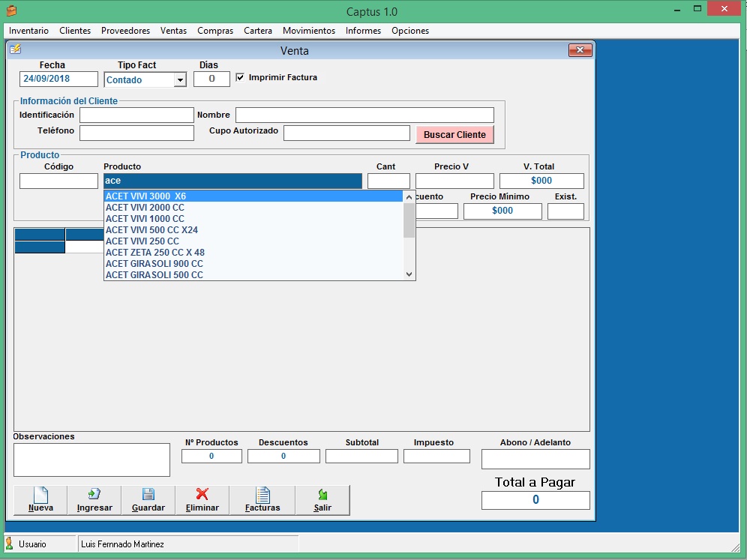Click the Observaciones text area
The width and height of the screenshot is (747, 560).
pyautogui.click(x=91, y=460)
